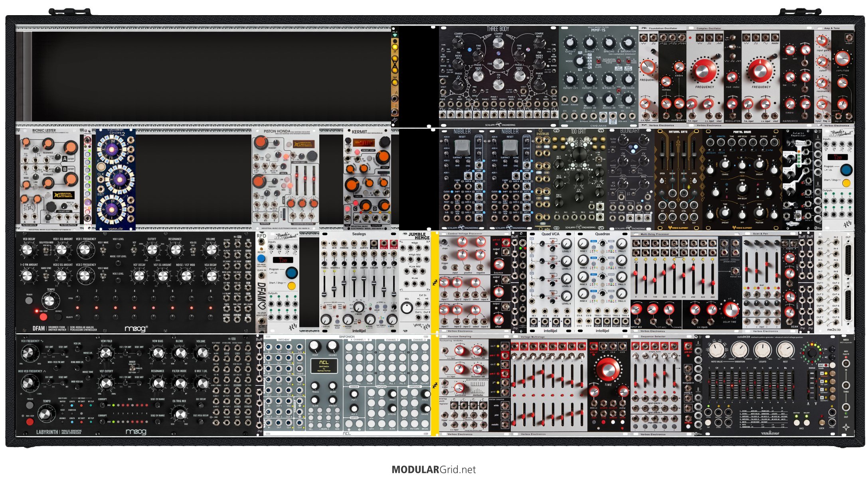Screen dimensions: 868x478
Task: Click the blue RESET button on the RFD module
Action: tap(261, 258)
